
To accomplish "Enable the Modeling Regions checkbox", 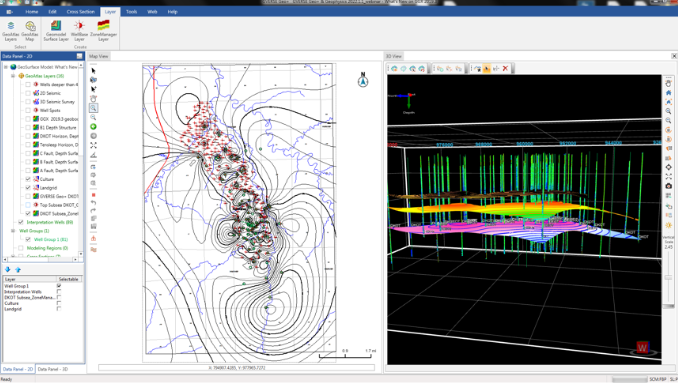I will [x=21, y=248].
